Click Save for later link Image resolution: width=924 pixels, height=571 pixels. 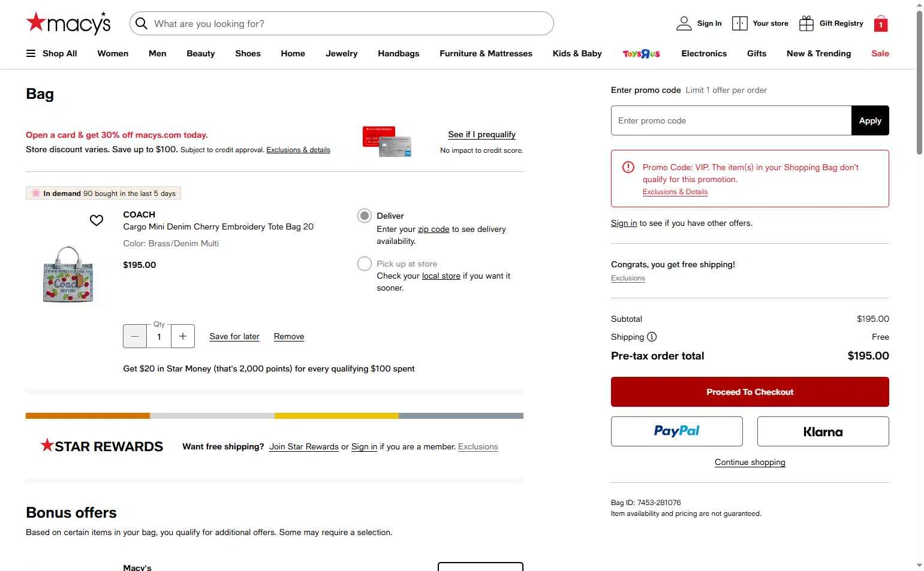click(x=234, y=336)
